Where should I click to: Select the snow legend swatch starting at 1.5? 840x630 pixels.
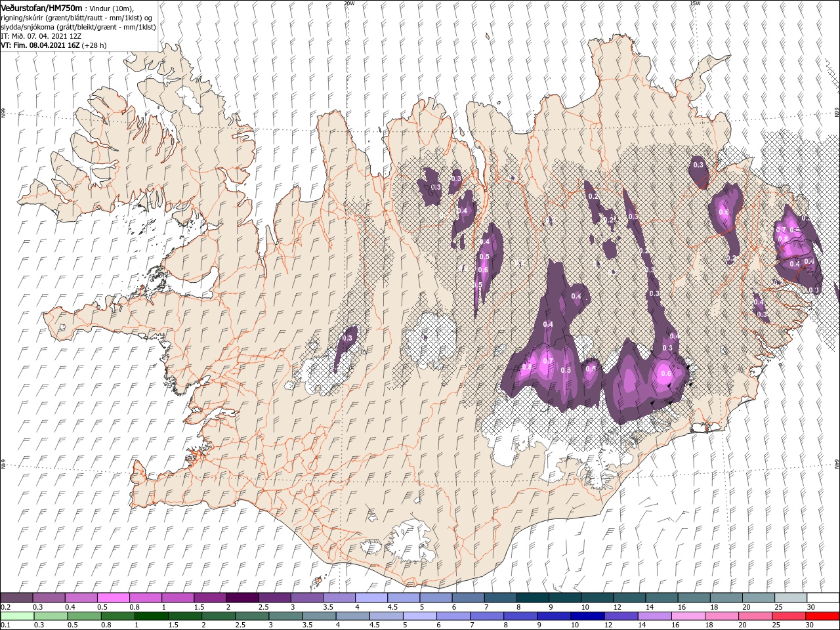coord(210,598)
